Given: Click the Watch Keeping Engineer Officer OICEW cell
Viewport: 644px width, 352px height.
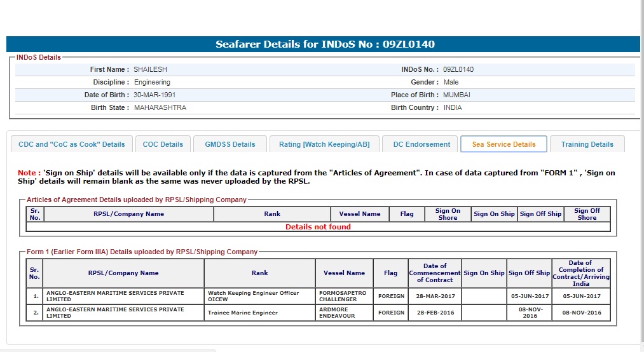Looking at the screenshot, I should coord(253,296).
